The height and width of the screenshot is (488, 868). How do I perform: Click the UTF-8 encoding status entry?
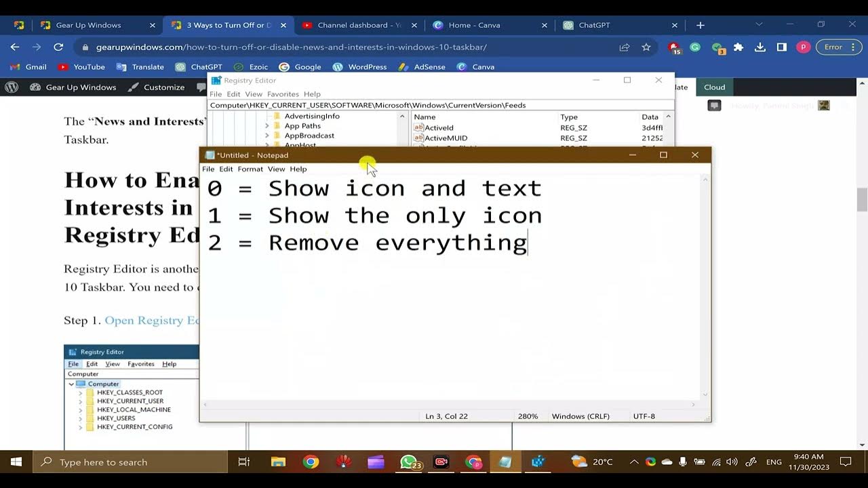pos(644,416)
